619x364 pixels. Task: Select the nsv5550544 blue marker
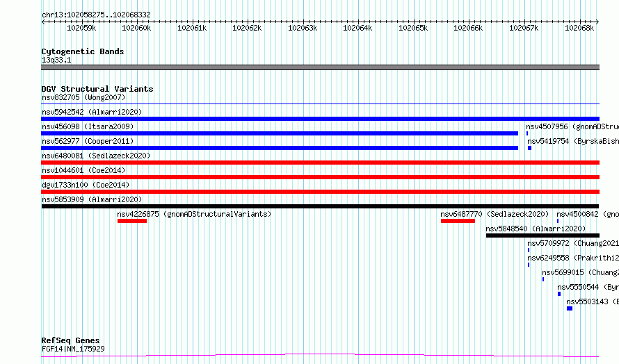click(559, 294)
